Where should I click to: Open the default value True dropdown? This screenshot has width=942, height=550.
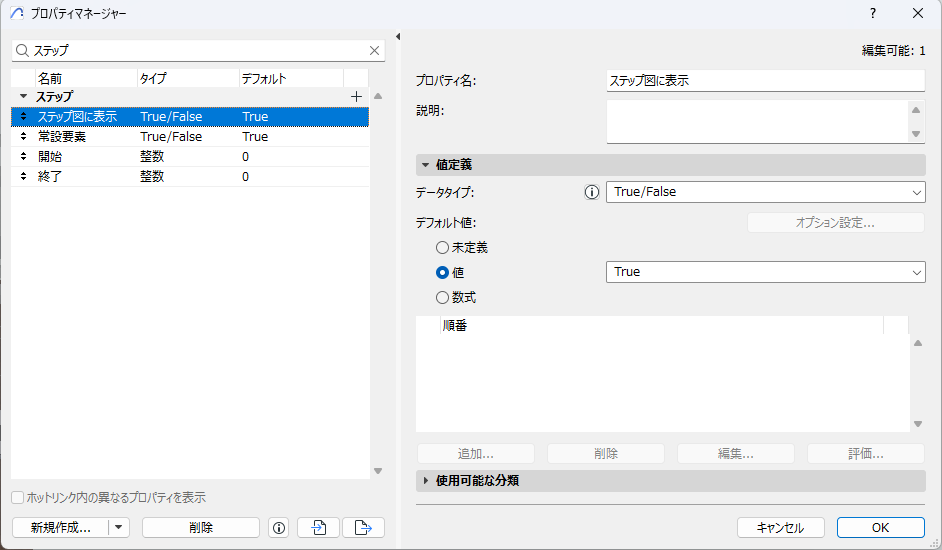pos(765,272)
